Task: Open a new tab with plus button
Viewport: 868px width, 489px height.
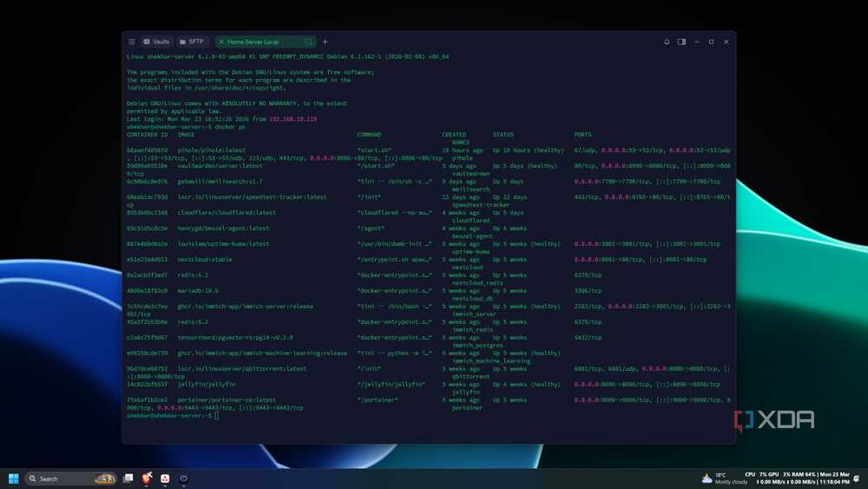Action: point(325,42)
